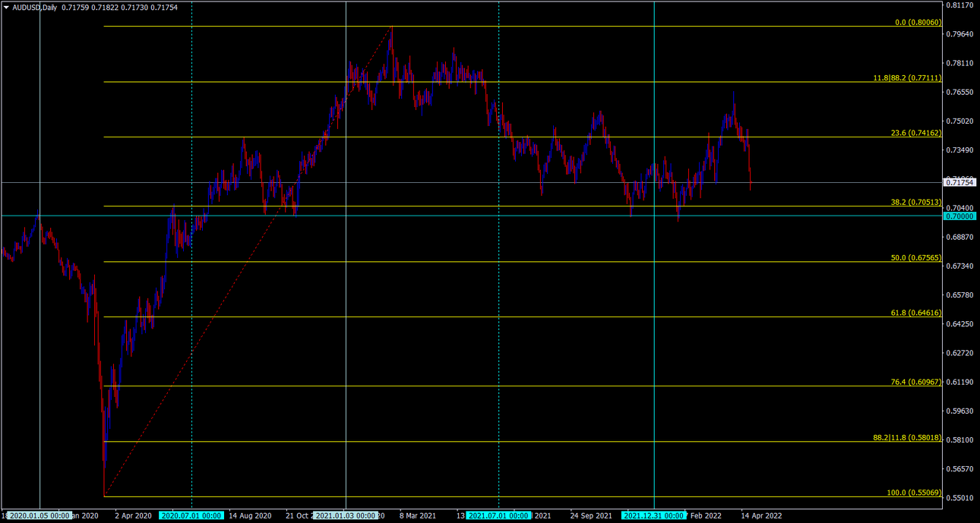The width and height of the screenshot is (980, 523).
Task: Select the 23.6 (0.74162) Fibonacci label
Action: point(916,134)
